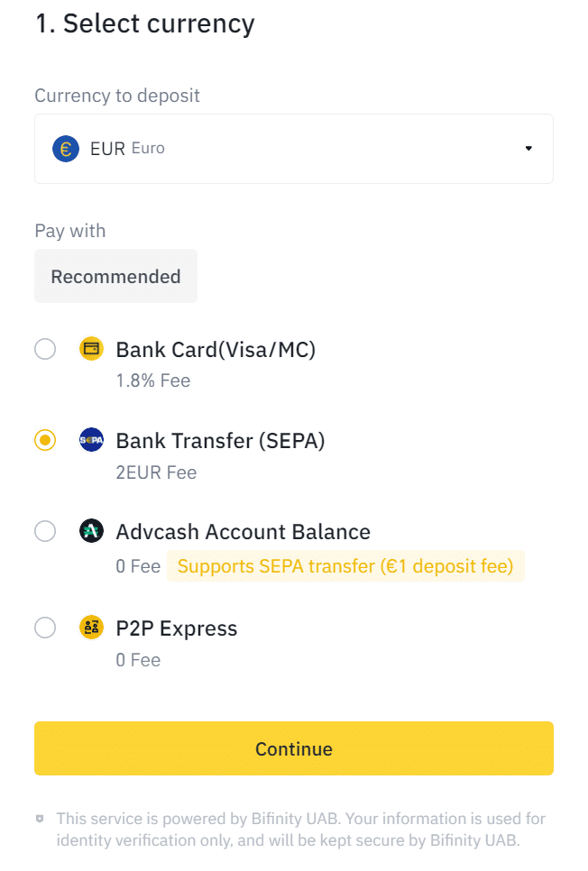The width and height of the screenshot is (588, 871).
Task: Choose the Bank Card(Visa/MC) label
Action: click(x=216, y=350)
